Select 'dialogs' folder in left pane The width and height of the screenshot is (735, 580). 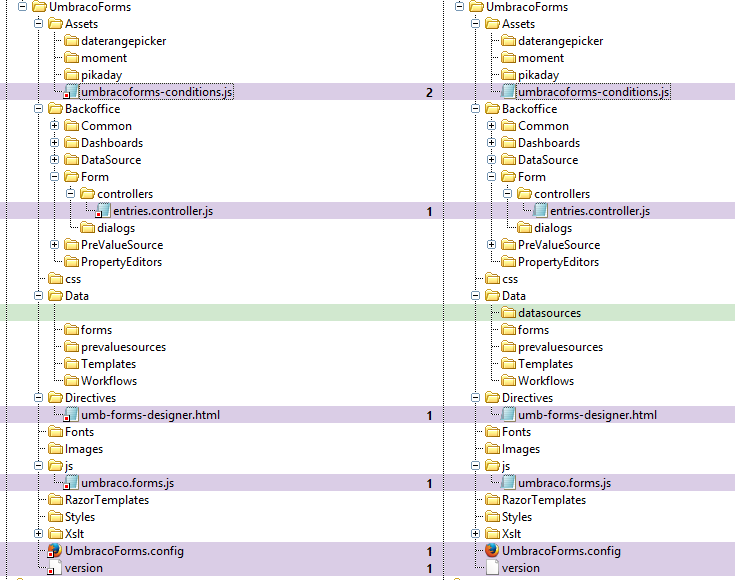[116, 228]
